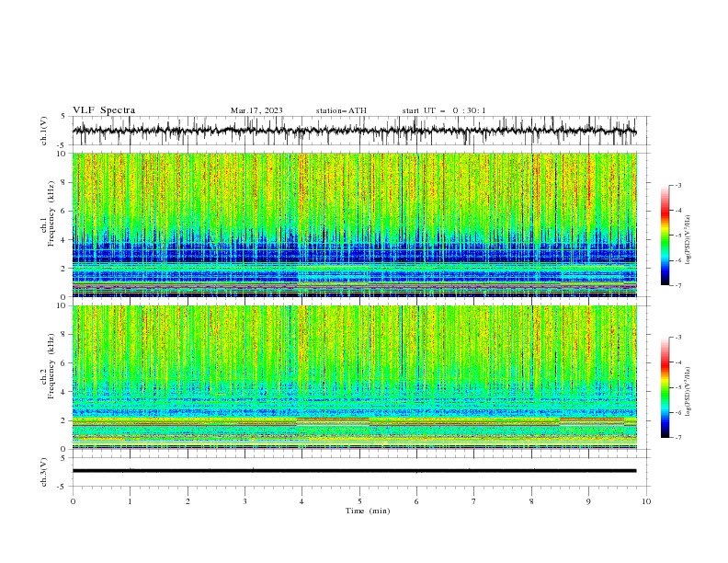Viewport: 728px width, 563px height.
Task: Click the ch.1 "Frequency (kHz)" axis label
Action: [x=51, y=212]
